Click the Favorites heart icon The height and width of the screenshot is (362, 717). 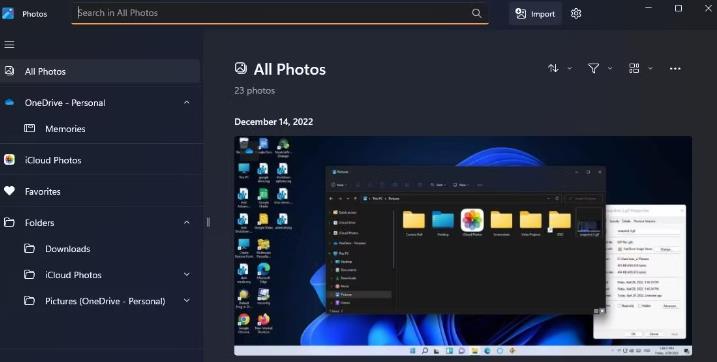pos(9,191)
